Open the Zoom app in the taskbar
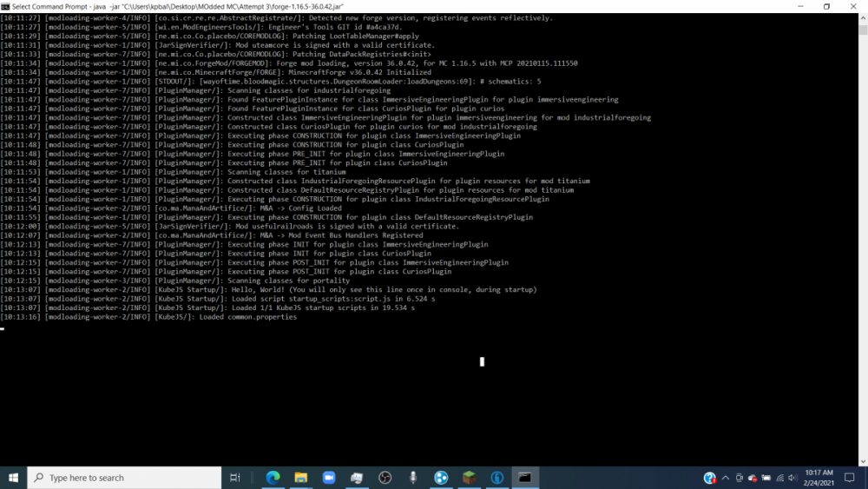The width and height of the screenshot is (868, 489). [329, 478]
